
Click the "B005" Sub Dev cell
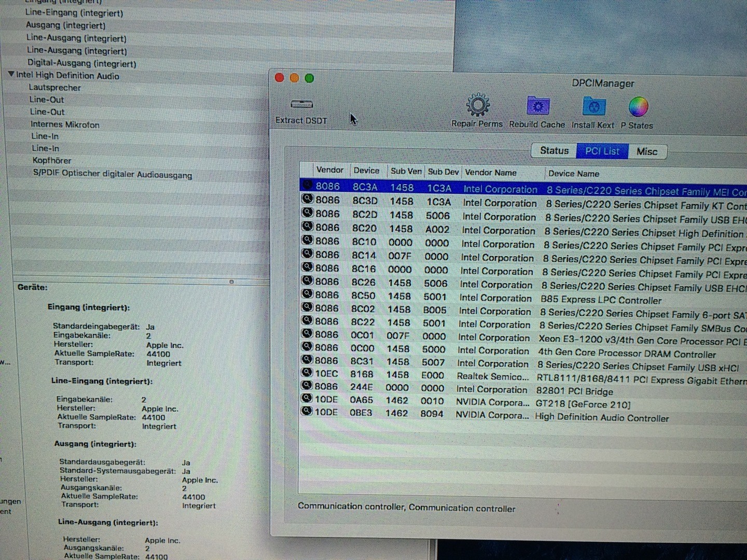click(435, 310)
